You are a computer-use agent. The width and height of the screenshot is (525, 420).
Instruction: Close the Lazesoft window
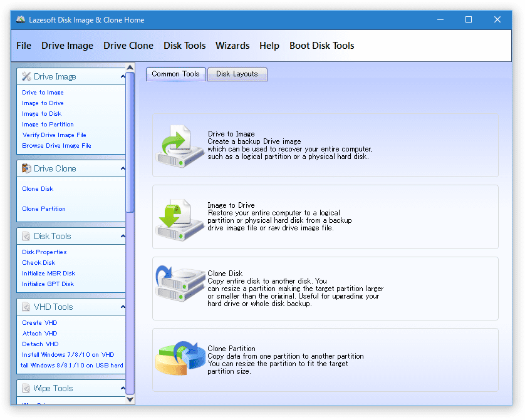tap(497, 20)
